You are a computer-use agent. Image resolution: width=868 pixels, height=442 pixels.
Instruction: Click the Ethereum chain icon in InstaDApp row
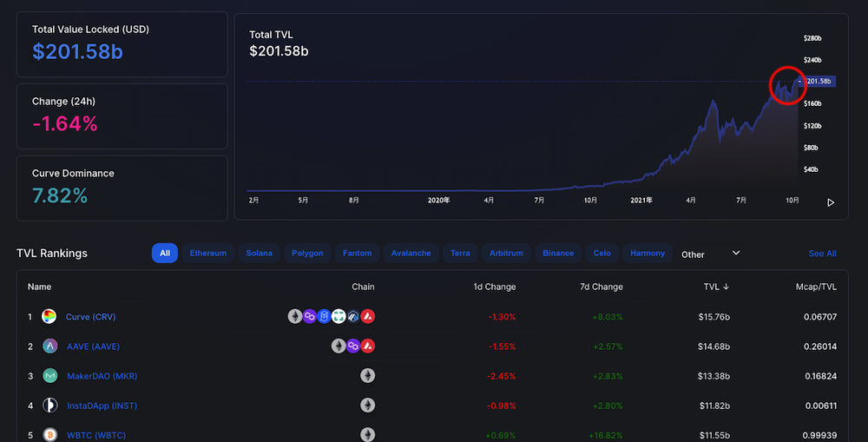point(367,406)
